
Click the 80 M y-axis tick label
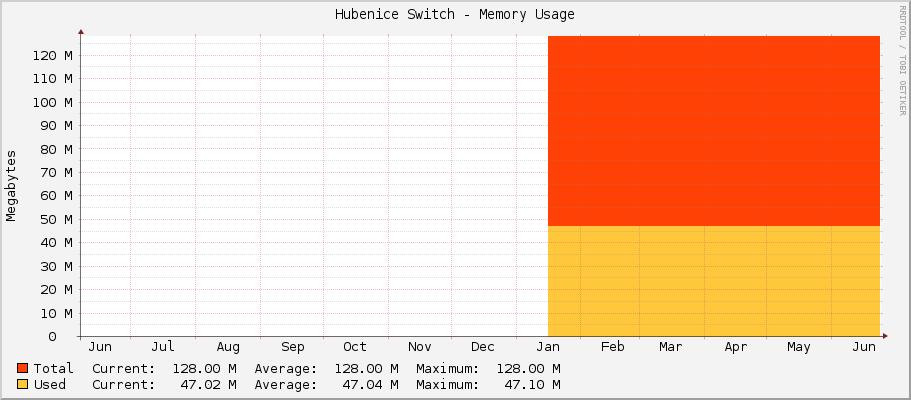pyautogui.click(x=57, y=149)
